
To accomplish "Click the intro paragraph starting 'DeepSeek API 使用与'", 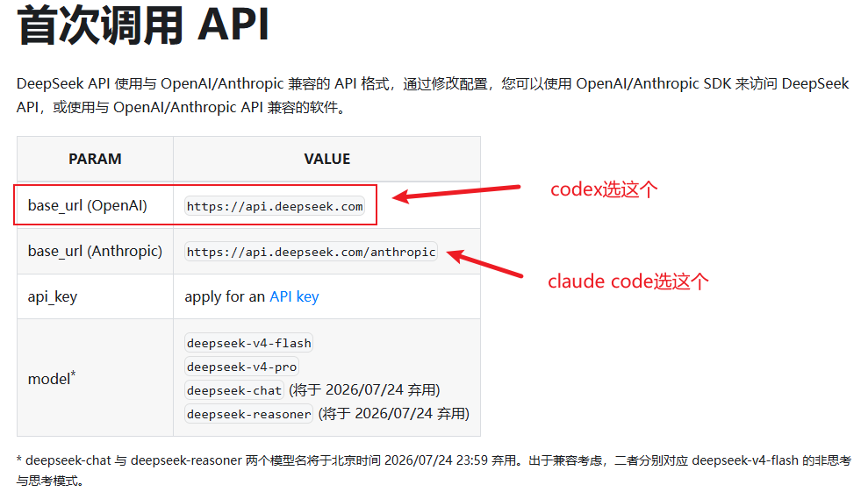I will tap(433, 96).
